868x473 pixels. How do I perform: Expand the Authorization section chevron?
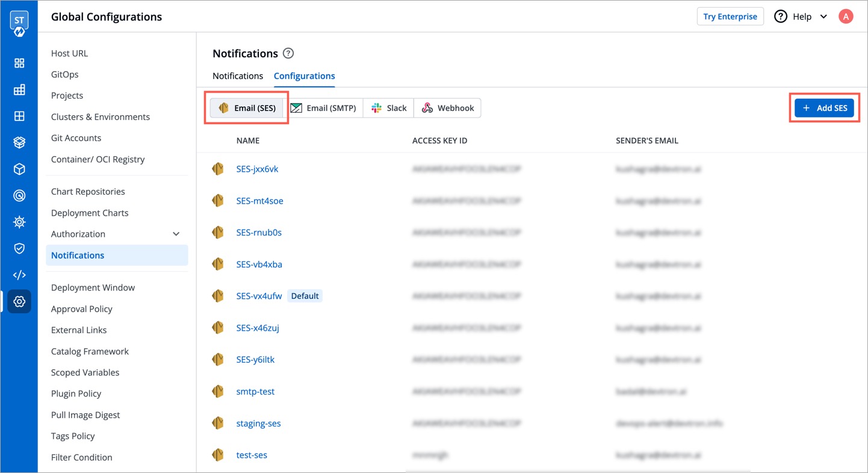click(176, 234)
